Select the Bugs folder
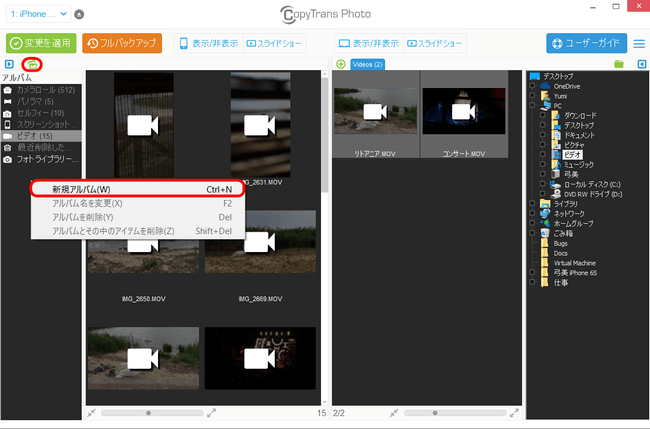This screenshot has width=650, height=429. 560,243
